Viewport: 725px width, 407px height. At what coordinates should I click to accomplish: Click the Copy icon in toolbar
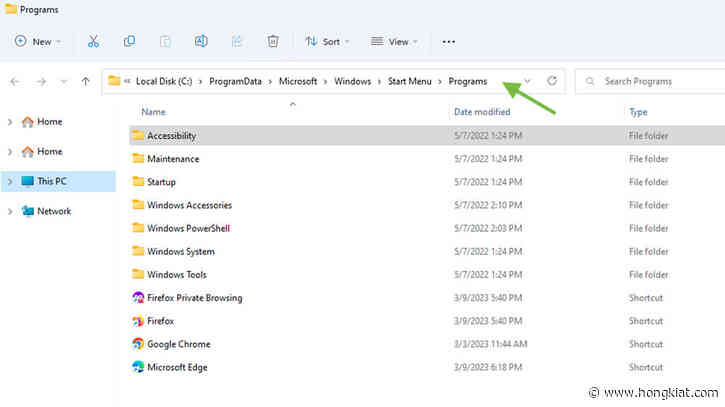coord(129,41)
